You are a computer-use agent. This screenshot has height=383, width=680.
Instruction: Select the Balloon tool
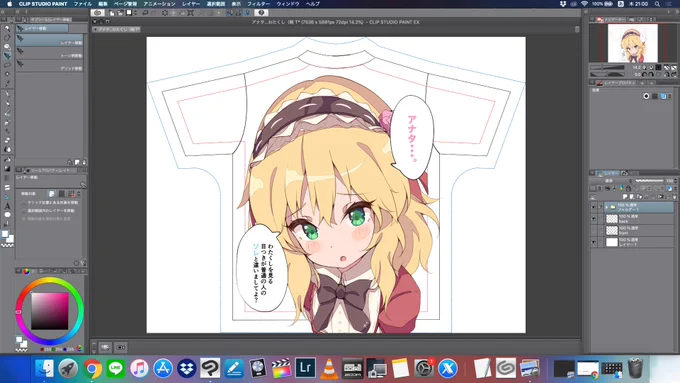[x=7, y=215]
